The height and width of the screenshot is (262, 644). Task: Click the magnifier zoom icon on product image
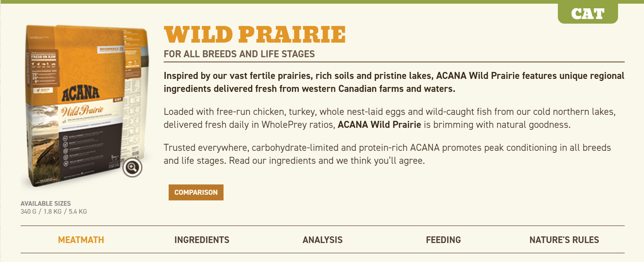click(132, 167)
